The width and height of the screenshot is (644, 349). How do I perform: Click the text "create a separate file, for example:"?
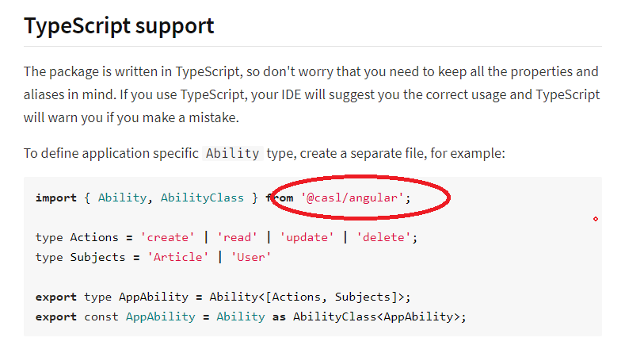(402, 153)
